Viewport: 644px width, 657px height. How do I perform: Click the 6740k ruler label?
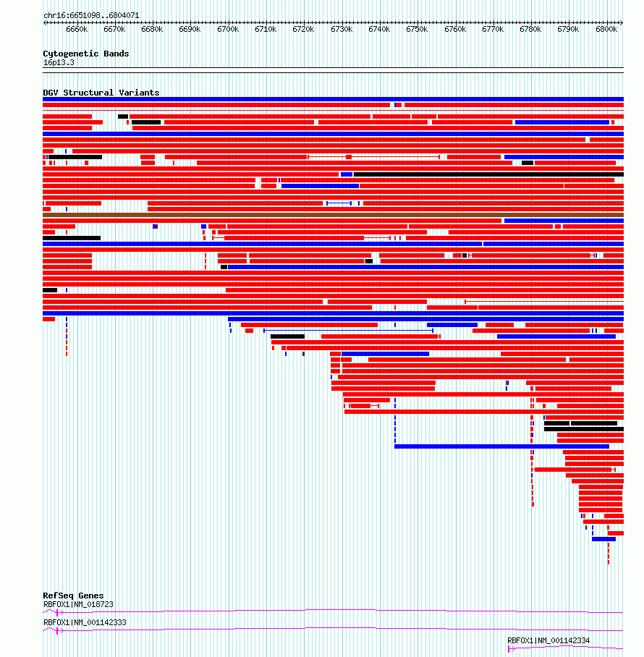379,30
